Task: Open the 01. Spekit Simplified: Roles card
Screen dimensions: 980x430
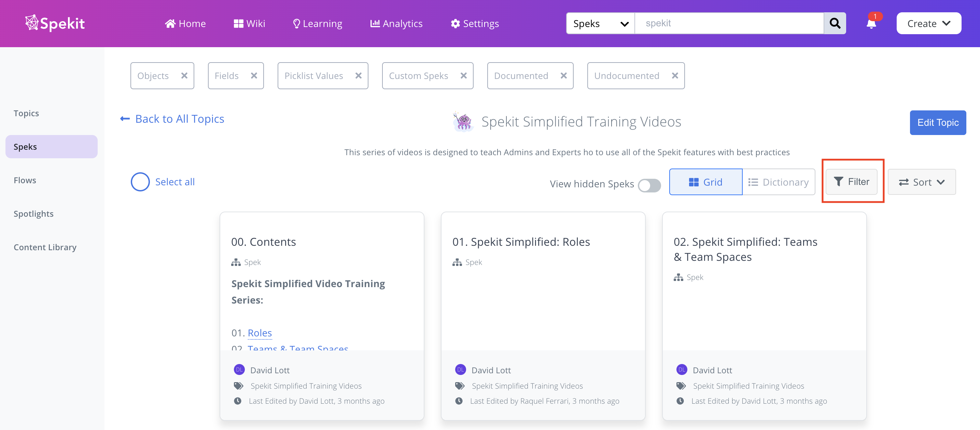Action: coord(521,242)
